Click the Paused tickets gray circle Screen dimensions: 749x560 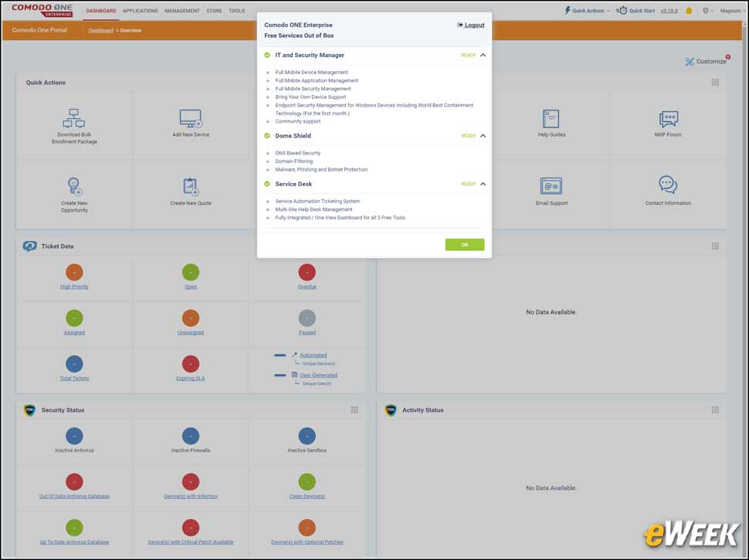(307, 317)
